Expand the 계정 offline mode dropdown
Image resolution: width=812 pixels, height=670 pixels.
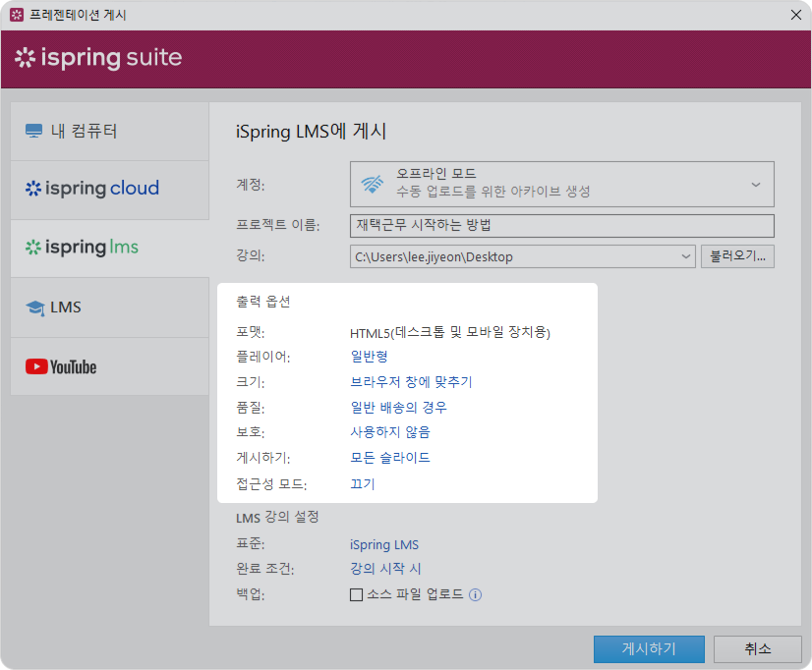[755, 184]
